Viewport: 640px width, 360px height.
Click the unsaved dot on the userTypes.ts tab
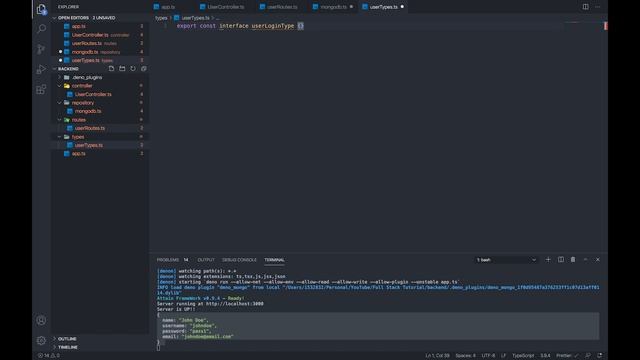(x=402, y=7)
